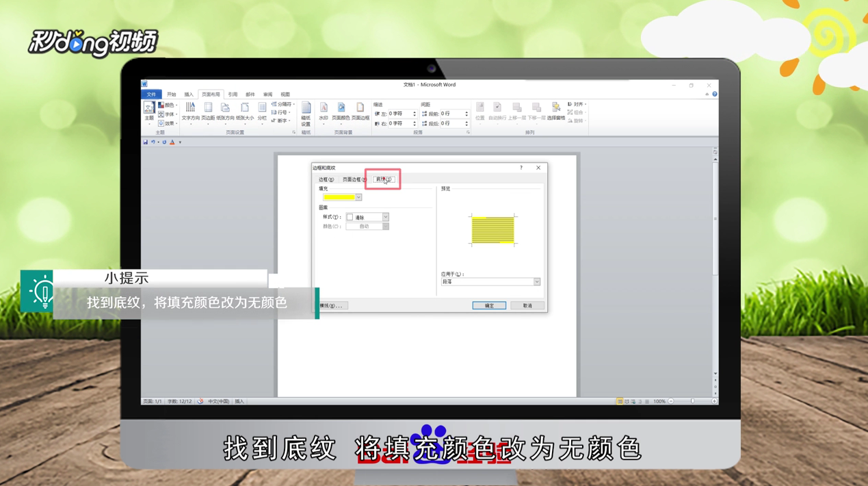This screenshot has width=868, height=486.
Task: Switch to the 开始 Home tab
Action: (x=172, y=94)
